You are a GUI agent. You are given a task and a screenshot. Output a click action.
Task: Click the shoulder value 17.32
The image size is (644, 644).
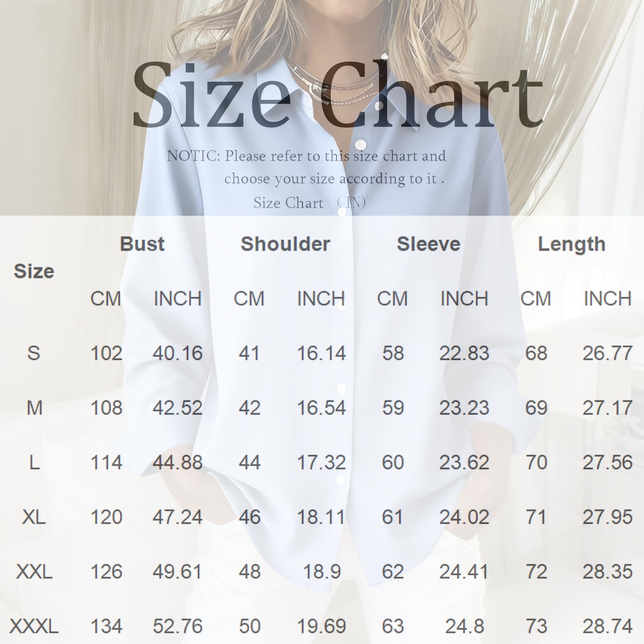(x=321, y=462)
